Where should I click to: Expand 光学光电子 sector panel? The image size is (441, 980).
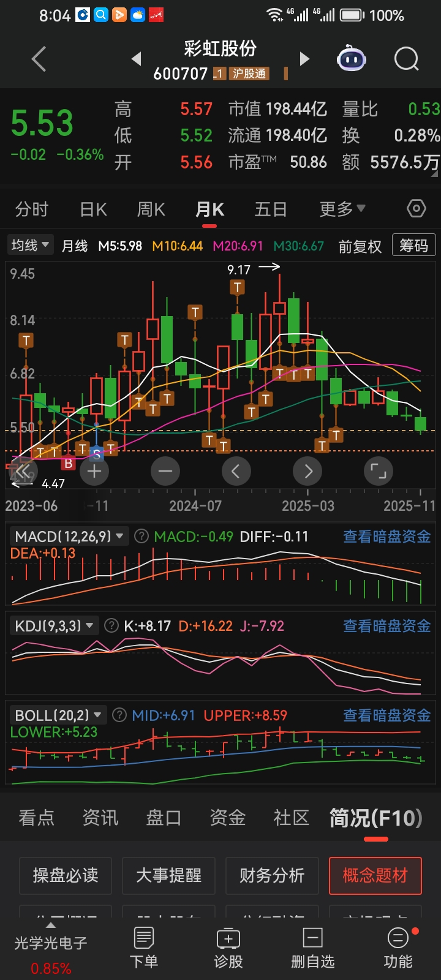click(51, 948)
